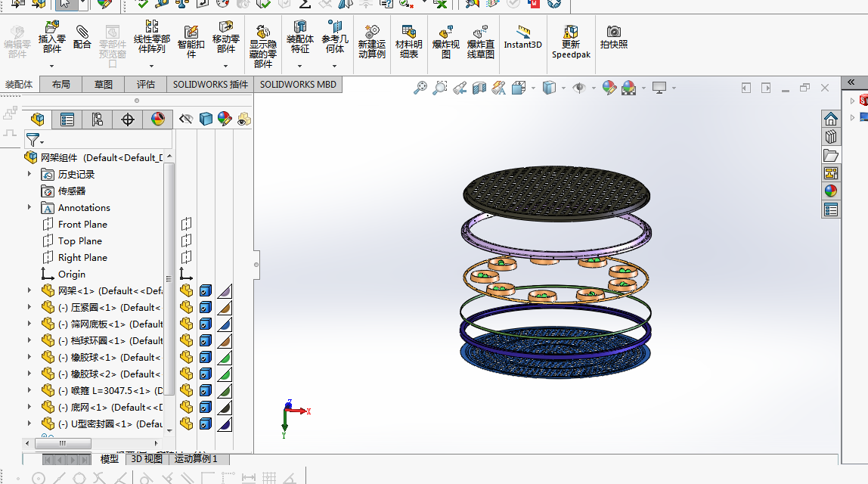Toggle visibility icon for 压紧圈<1> row
This screenshot has height=484, width=868.
(187, 307)
